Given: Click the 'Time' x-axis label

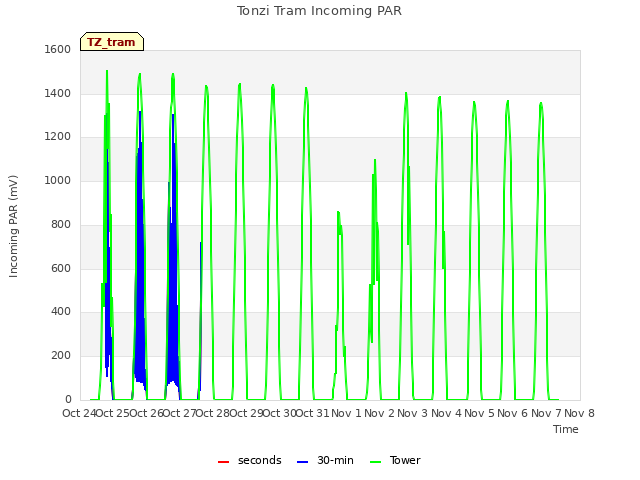Looking at the screenshot, I should [x=566, y=429].
